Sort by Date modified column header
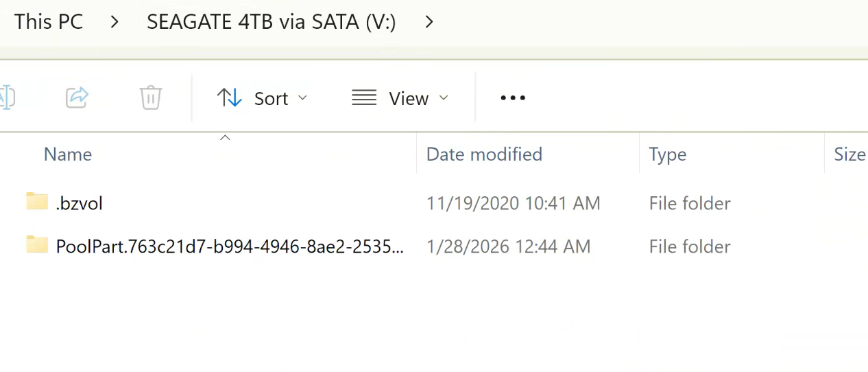868x372 pixels. (484, 154)
